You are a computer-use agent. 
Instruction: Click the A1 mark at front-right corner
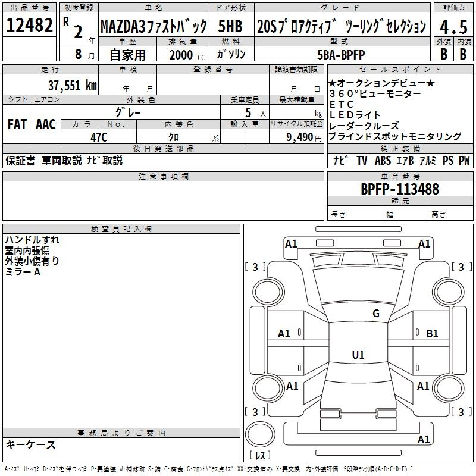click(x=424, y=243)
